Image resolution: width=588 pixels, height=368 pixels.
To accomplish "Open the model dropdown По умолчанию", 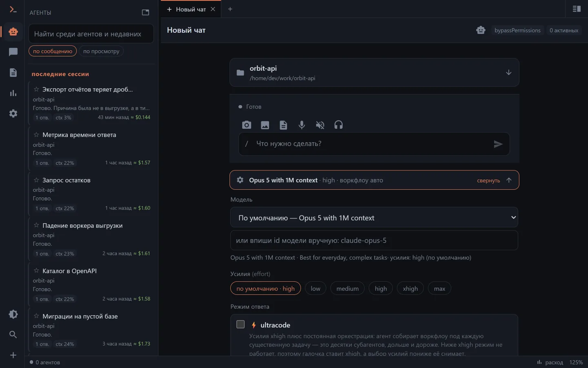I will coord(374,218).
